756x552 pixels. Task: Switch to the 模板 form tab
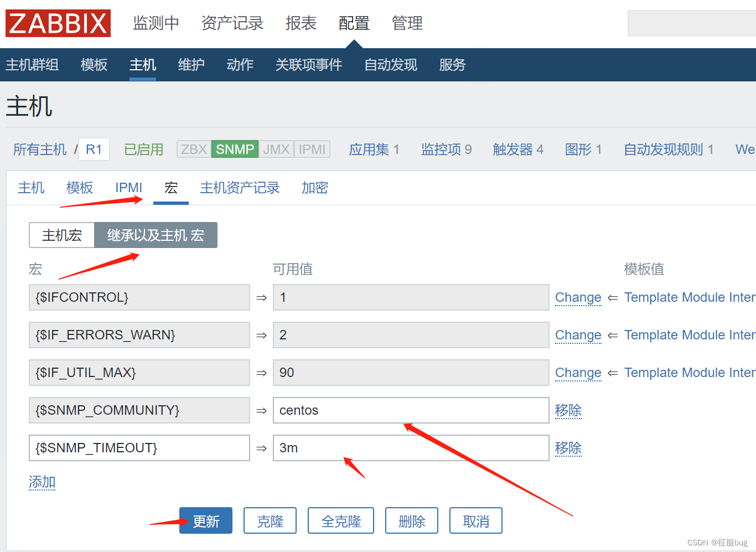(x=80, y=188)
